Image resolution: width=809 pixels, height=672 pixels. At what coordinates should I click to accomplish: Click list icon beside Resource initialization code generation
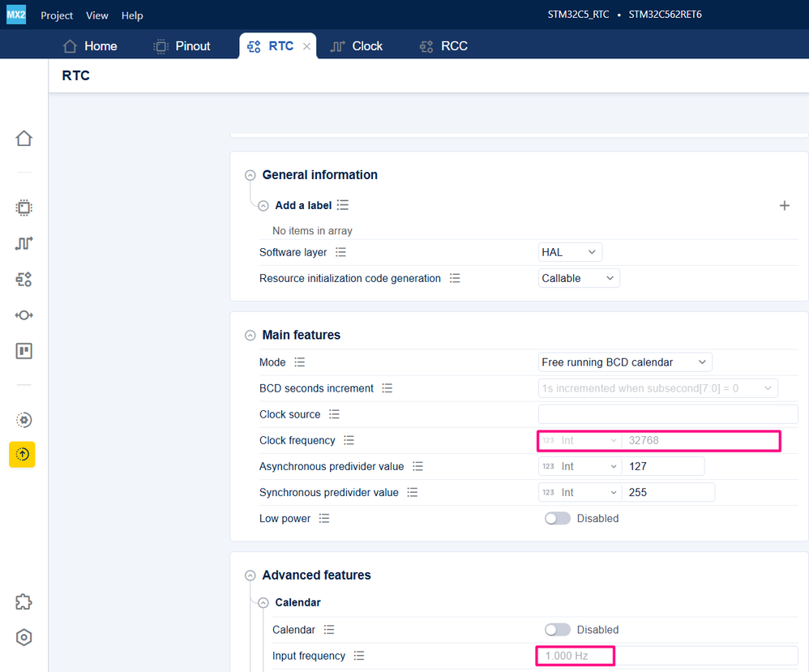click(x=455, y=279)
